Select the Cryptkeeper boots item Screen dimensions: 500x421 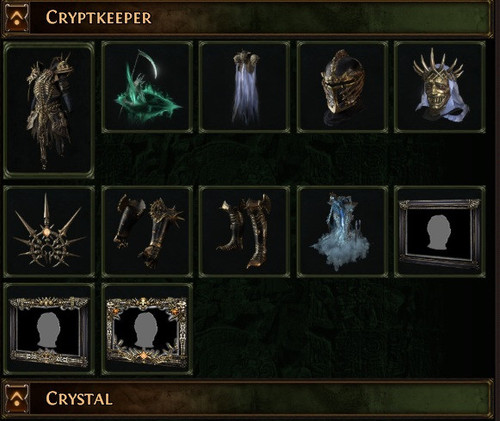[244, 232]
